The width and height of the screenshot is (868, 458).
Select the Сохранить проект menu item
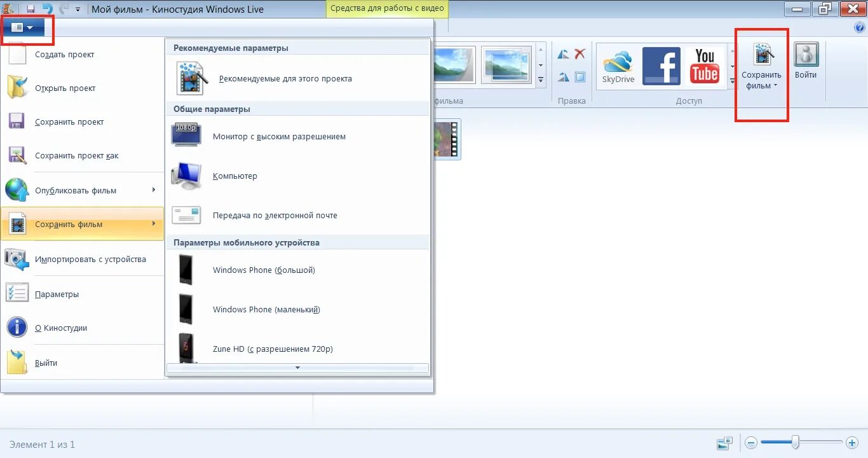(68, 121)
